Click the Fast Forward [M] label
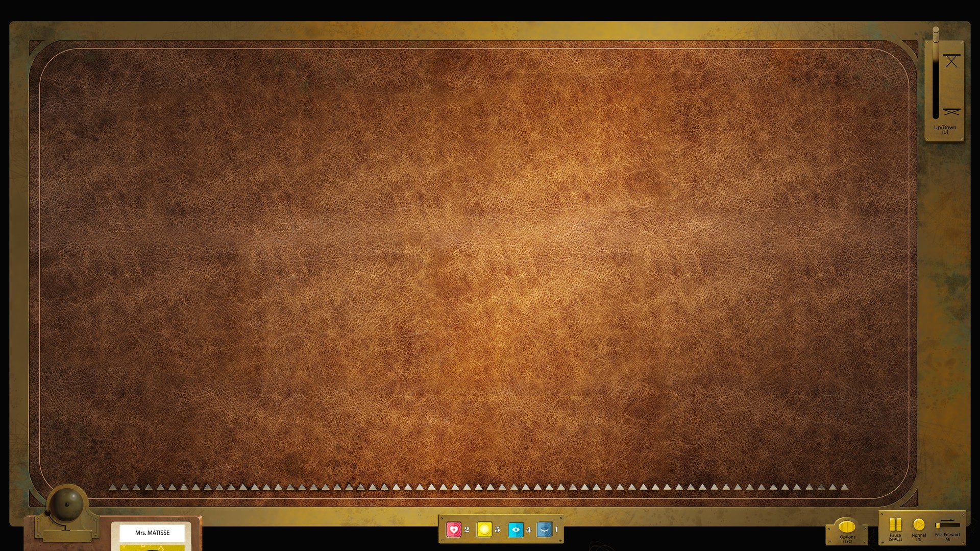Viewport: 980px width, 551px height. click(947, 536)
